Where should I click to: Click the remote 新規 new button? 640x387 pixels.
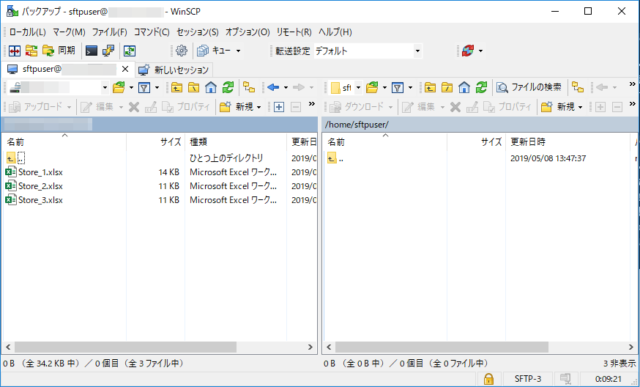pyautogui.click(x=558, y=107)
